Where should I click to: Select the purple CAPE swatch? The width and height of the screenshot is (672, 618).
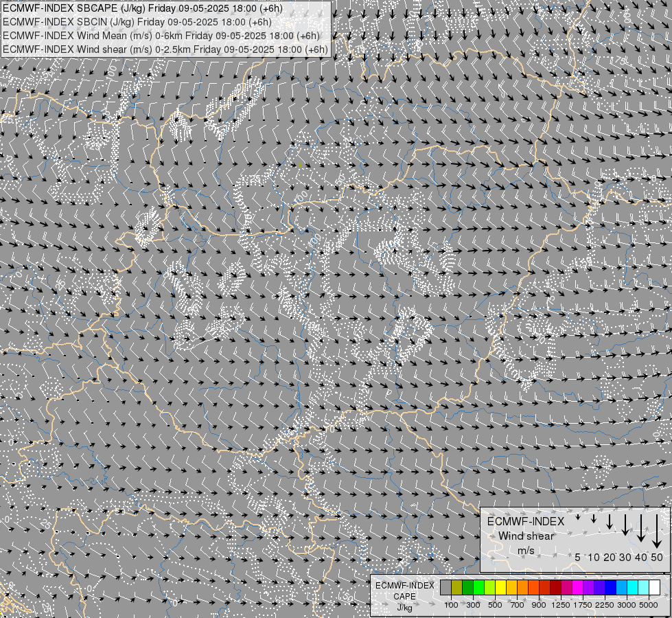pyautogui.click(x=589, y=588)
